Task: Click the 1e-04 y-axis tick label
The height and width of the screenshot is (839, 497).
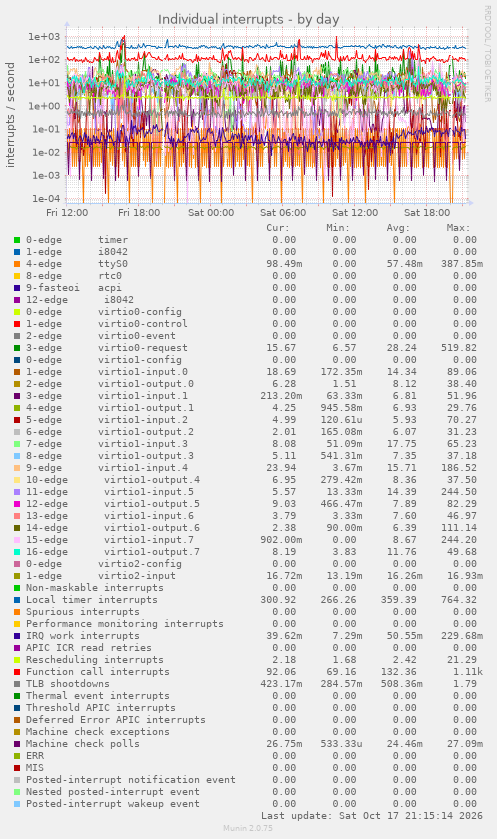Action: click(x=44, y=199)
